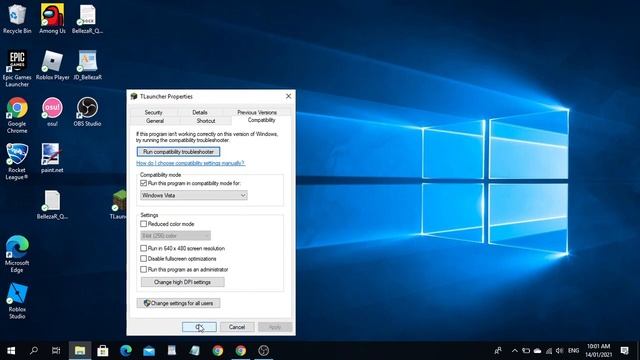Switch to the Details tab
Screen dimensions: 640x360
tap(200, 112)
